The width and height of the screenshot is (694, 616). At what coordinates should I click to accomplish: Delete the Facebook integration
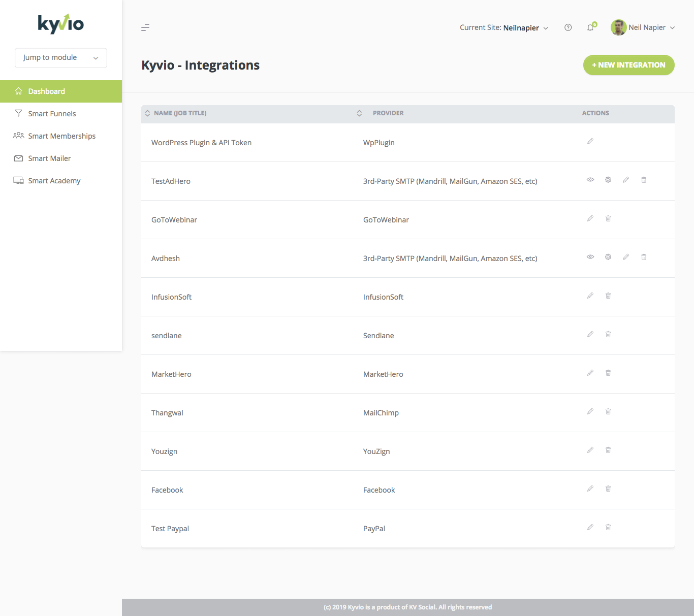[608, 489]
